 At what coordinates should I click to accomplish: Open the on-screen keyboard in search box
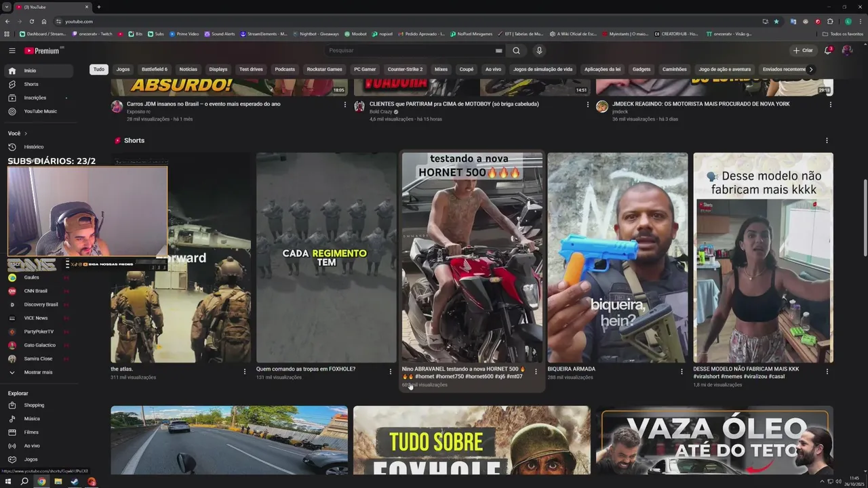pos(498,50)
